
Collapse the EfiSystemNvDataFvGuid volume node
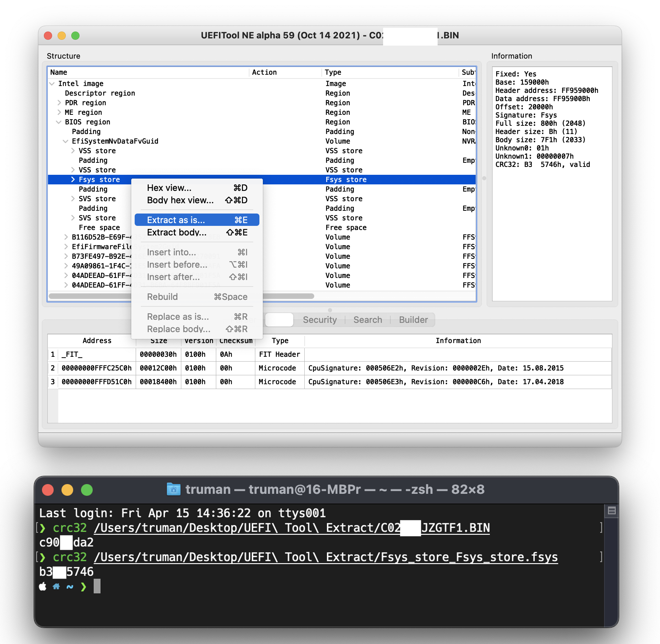click(66, 141)
